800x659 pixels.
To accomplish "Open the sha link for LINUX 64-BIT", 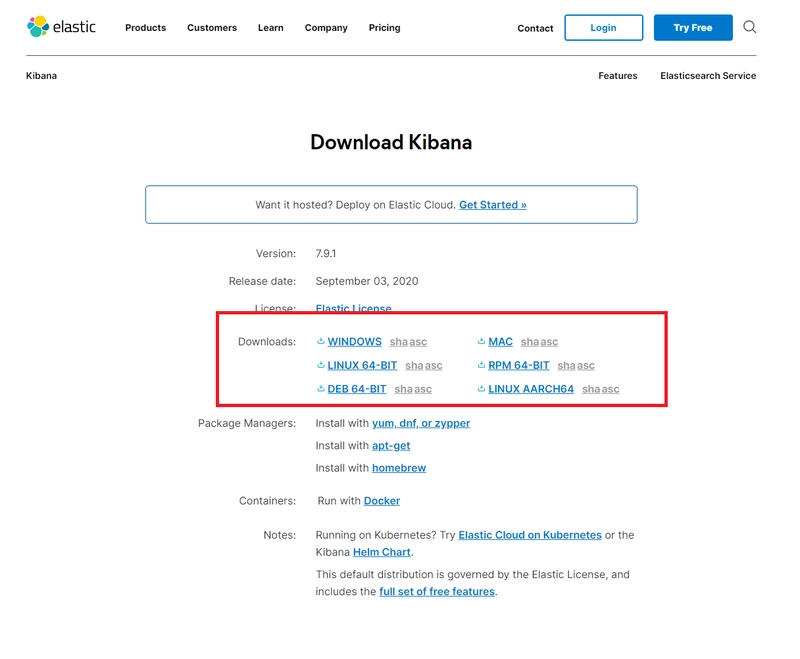I will point(414,366).
